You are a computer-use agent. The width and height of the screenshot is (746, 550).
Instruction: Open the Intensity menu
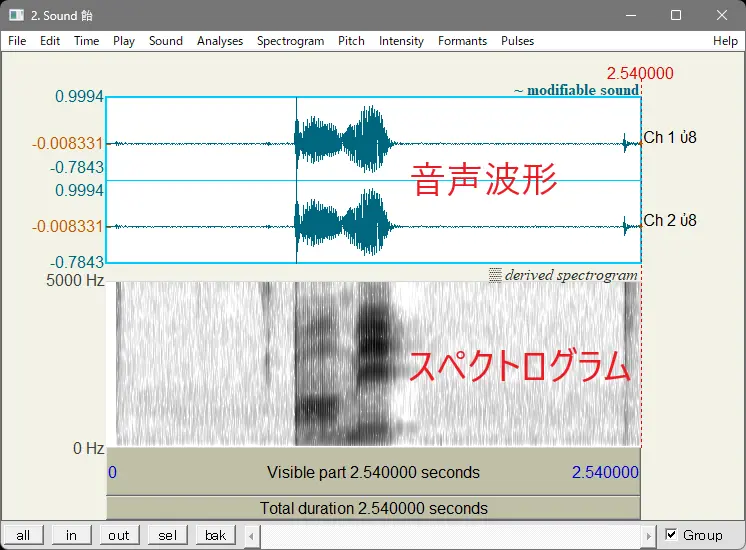click(x=401, y=41)
